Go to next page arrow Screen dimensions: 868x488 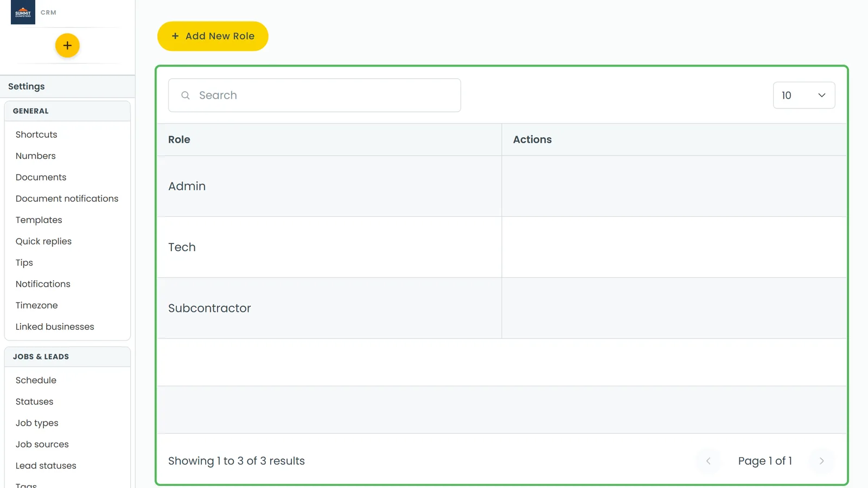821,461
